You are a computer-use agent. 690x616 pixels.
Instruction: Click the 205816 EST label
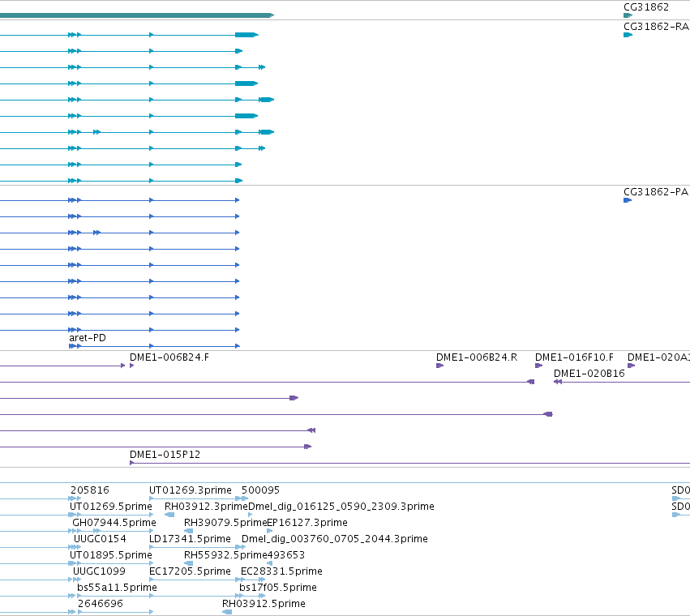pos(90,490)
